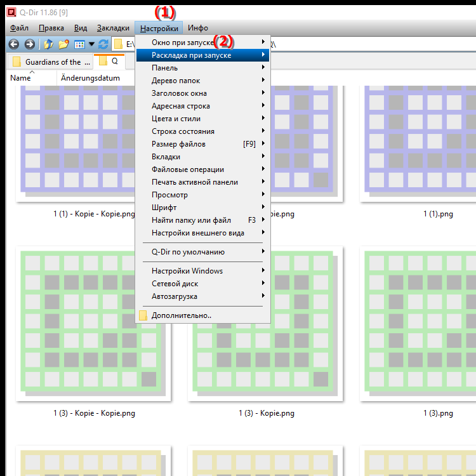Select Раскладка при запуске menu entry

(x=203, y=55)
